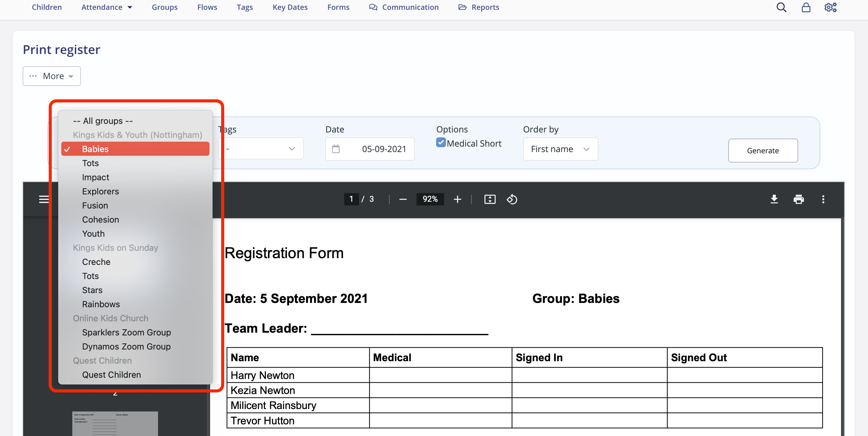Click the Generate button

[x=763, y=150]
